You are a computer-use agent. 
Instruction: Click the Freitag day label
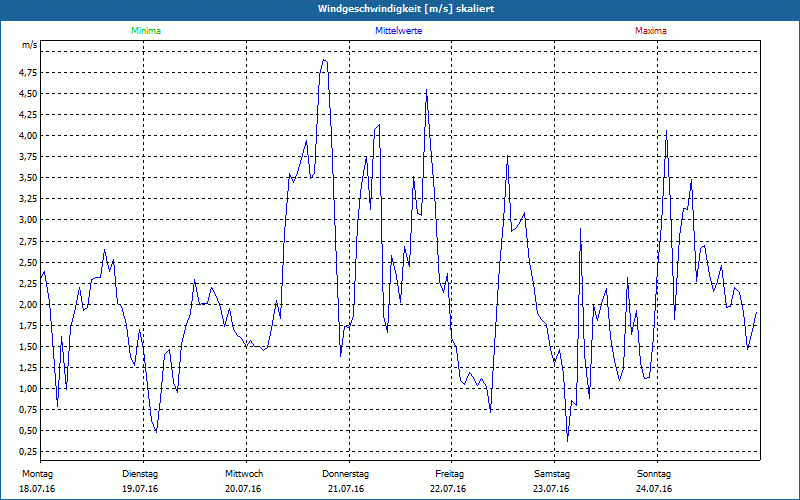tap(449, 474)
